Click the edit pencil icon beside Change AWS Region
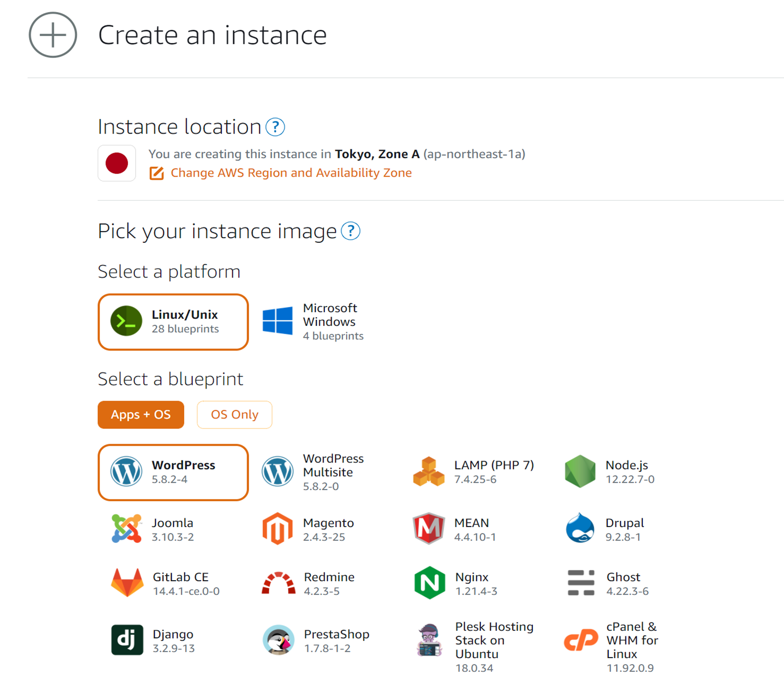This screenshot has width=784, height=693. [156, 173]
